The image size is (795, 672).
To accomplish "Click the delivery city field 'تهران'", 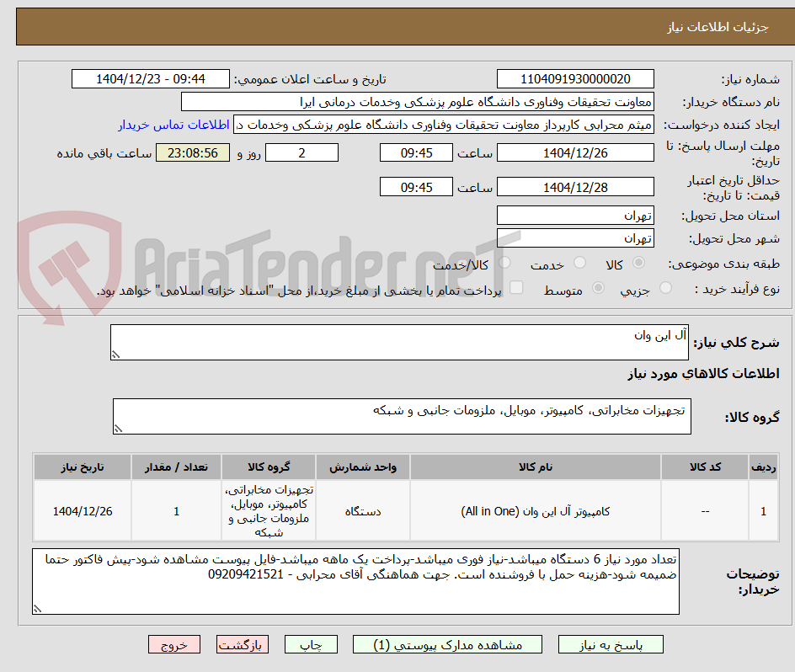I will [575, 237].
